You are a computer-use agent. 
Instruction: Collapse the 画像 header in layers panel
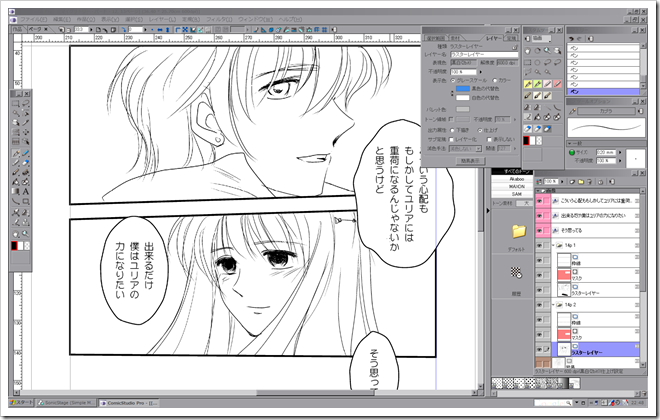point(539,191)
